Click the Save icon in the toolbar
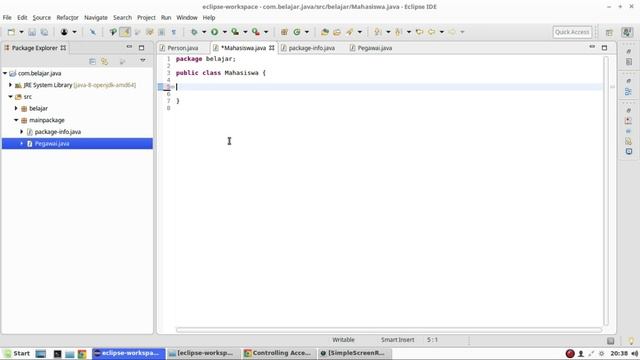 pyautogui.click(x=32, y=32)
